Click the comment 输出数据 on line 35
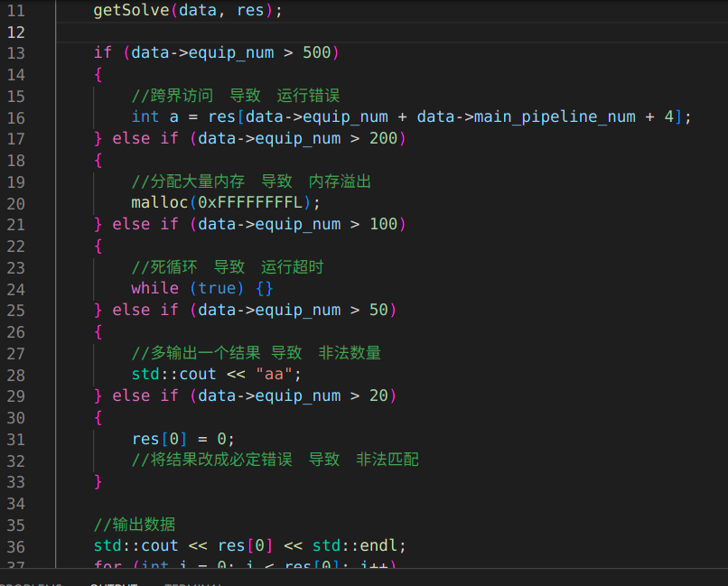 [135, 525]
